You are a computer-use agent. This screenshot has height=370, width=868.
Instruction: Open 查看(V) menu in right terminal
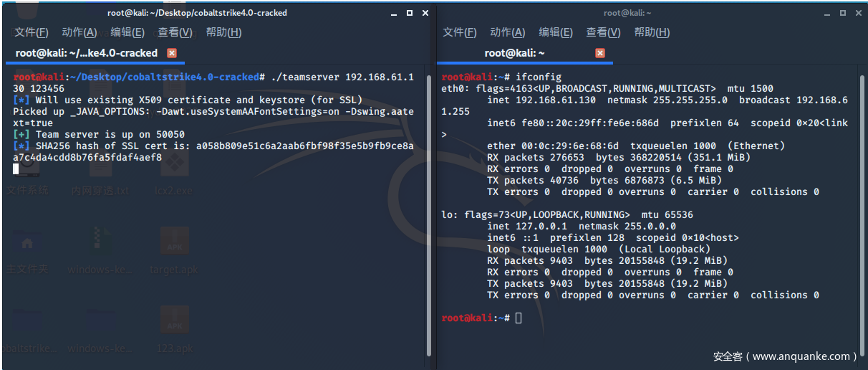(604, 32)
